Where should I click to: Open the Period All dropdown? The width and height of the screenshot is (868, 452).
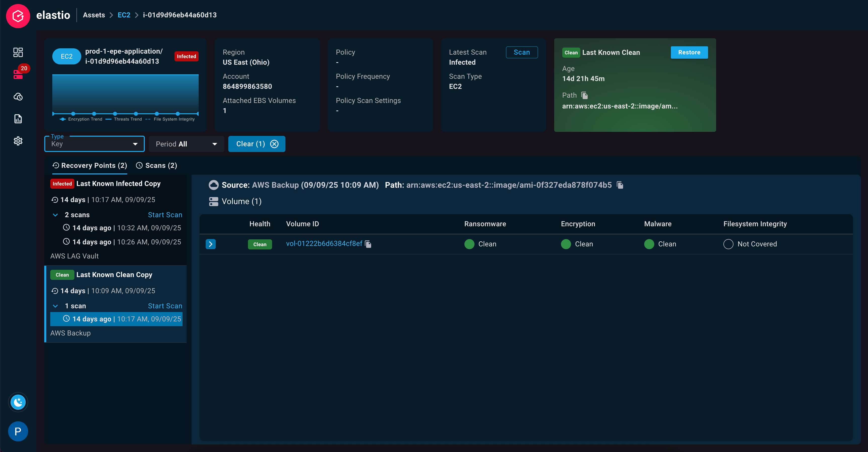pyautogui.click(x=186, y=144)
